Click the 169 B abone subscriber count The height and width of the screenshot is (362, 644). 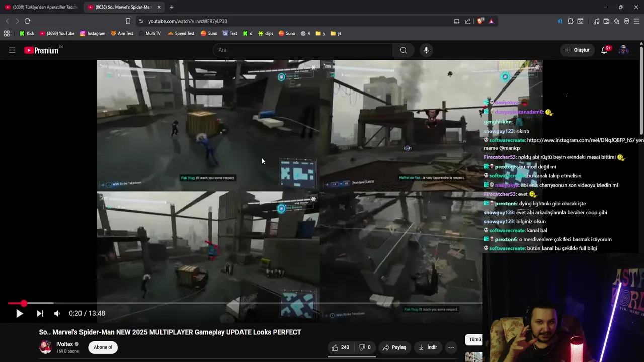point(67,351)
